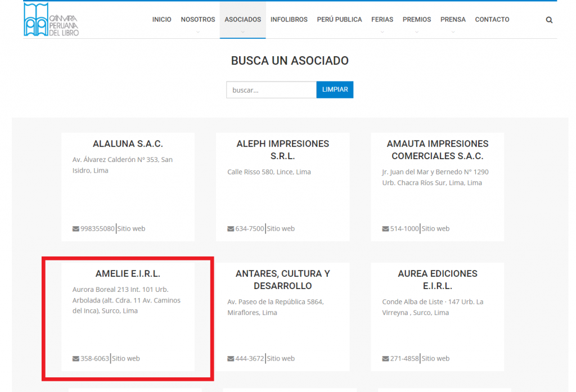
Task: Open Sitio web link for ALALUNA S.A.C.
Action: (x=131, y=228)
